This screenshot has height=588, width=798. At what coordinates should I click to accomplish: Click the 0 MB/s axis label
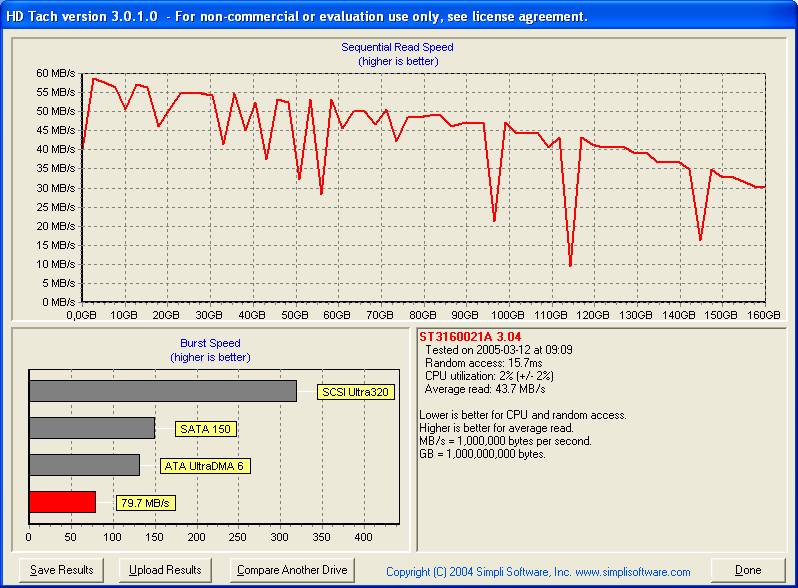[x=59, y=302]
